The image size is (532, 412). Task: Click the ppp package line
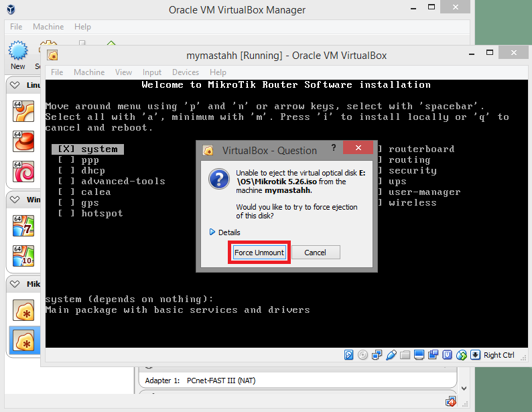point(78,159)
